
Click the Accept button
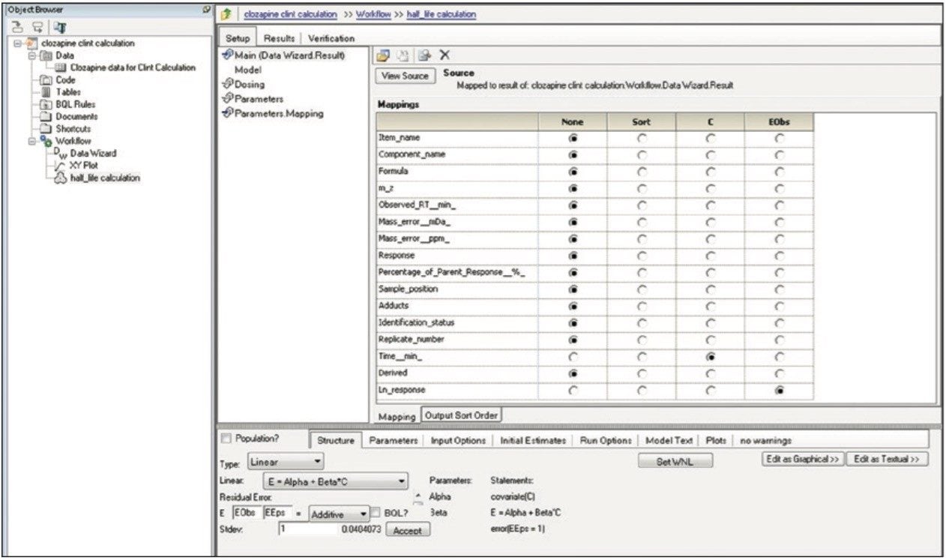(x=409, y=530)
